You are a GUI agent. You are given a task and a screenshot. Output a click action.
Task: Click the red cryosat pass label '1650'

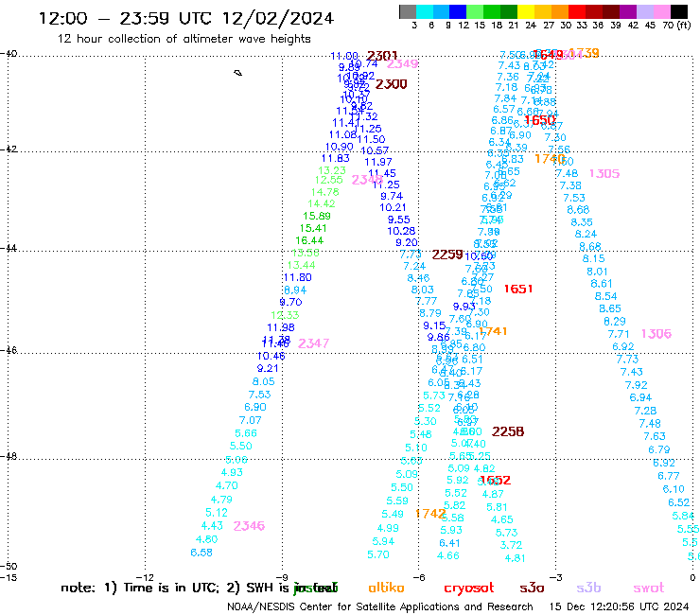tap(540, 120)
